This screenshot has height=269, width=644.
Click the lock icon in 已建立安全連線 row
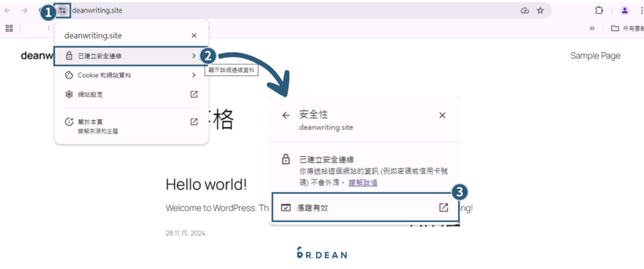click(x=69, y=56)
